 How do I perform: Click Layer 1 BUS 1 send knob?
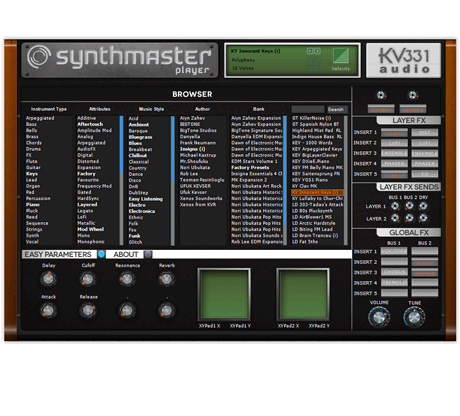[x=395, y=206]
